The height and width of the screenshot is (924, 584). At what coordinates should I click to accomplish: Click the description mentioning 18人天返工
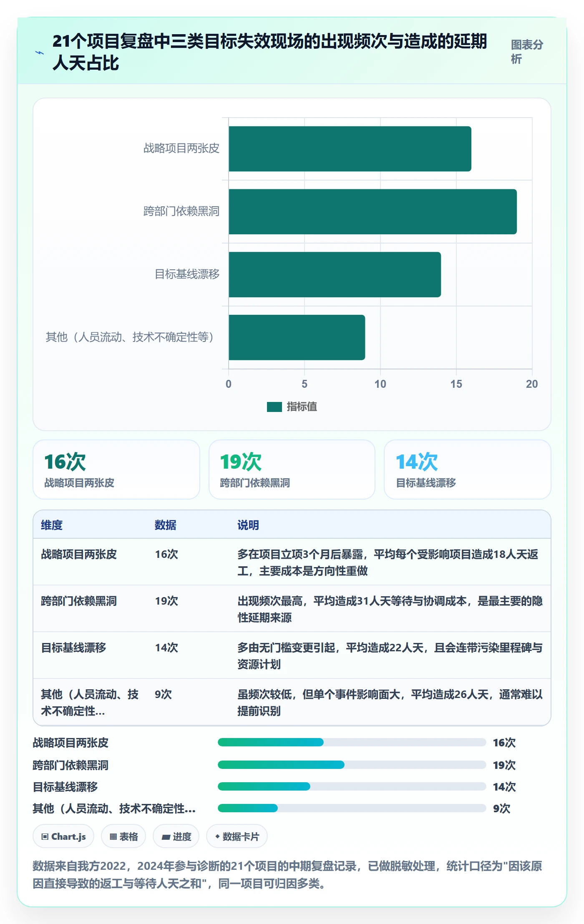(388, 562)
